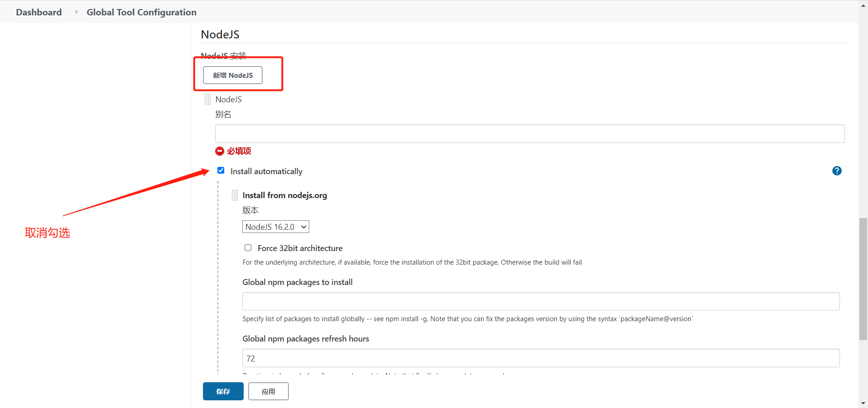Click the 版本 version label
The width and height of the screenshot is (868, 408).
point(250,210)
